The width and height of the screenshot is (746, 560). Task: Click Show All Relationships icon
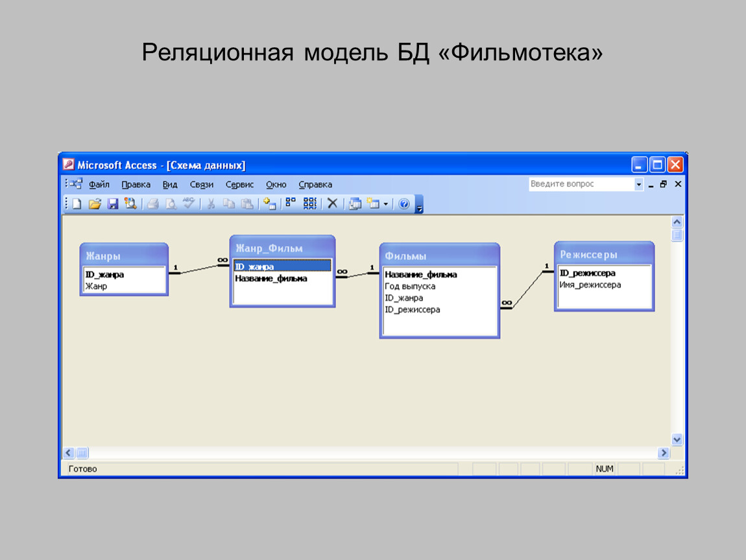[x=310, y=204]
